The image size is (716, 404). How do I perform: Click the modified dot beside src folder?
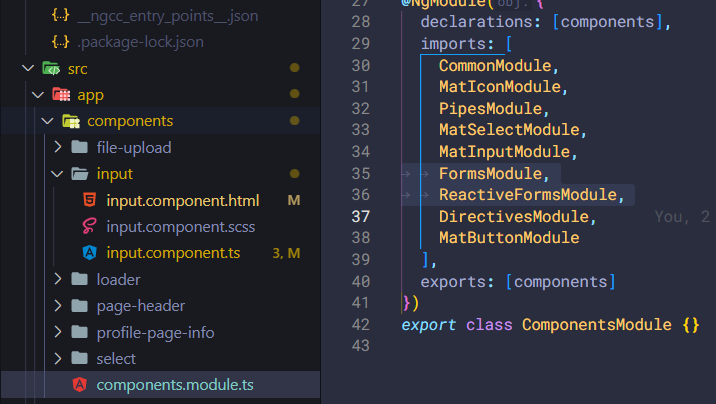295,68
